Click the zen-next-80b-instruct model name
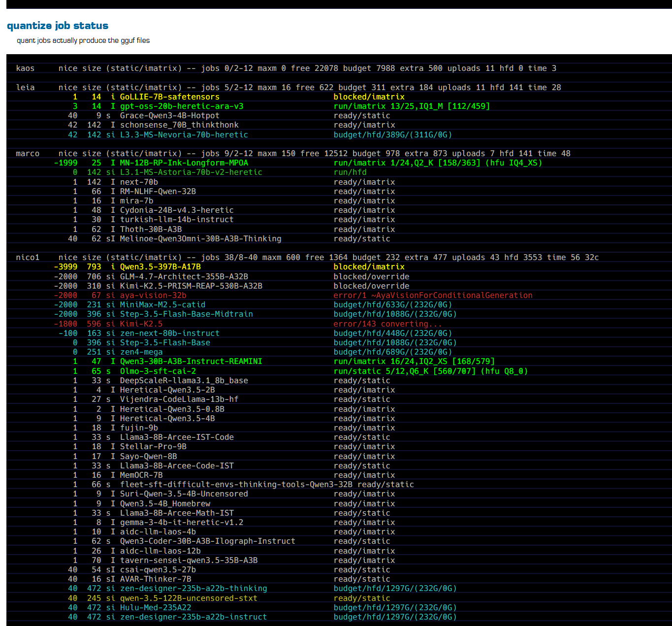Viewport: 672px width, 626px height. pyautogui.click(x=170, y=333)
